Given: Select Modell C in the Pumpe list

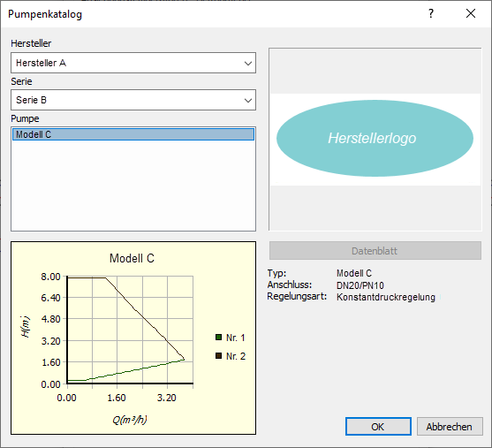Looking at the screenshot, I should coord(133,134).
